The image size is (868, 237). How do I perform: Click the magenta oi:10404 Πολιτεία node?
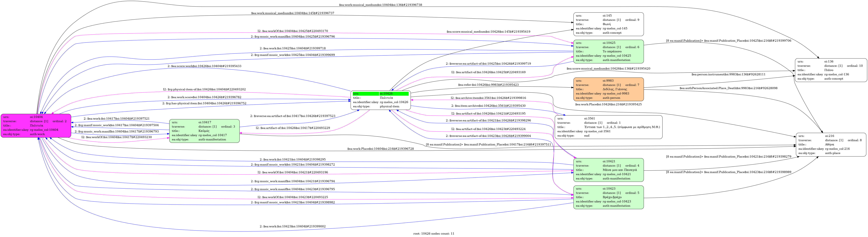click(36, 126)
